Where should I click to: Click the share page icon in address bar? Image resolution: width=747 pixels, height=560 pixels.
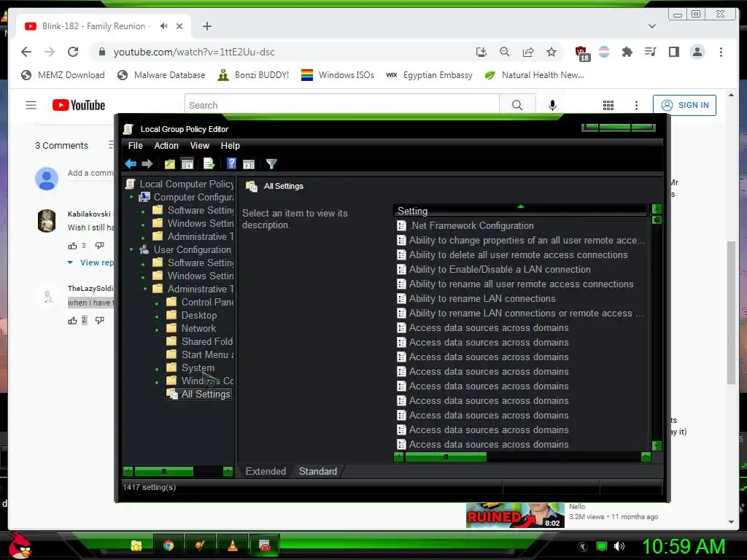point(528,52)
